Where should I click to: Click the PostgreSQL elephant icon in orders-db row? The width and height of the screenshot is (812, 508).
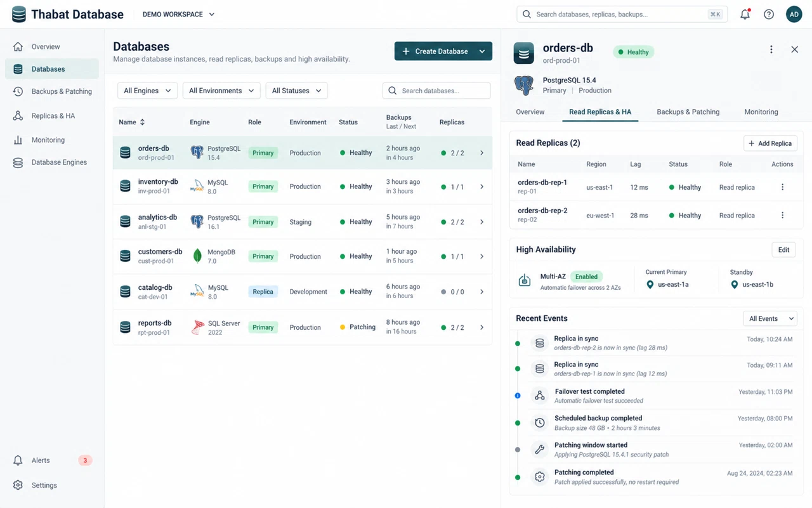(x=197, y=152)
